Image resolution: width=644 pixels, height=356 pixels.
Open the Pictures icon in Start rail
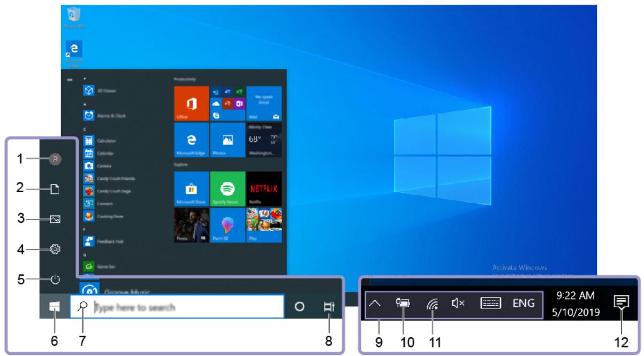[x=55, y=218]
